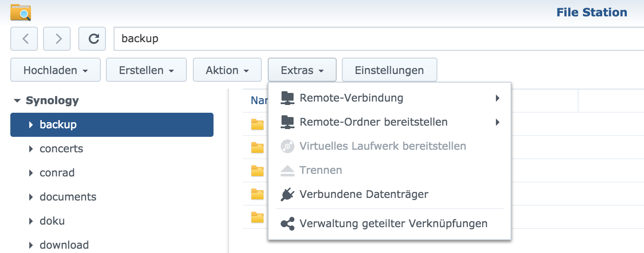Viewport: 644px width, 253px height.
Task: Click the File Station folder magnifier icon
Action: pyautogui.click(x=21, y=12)
